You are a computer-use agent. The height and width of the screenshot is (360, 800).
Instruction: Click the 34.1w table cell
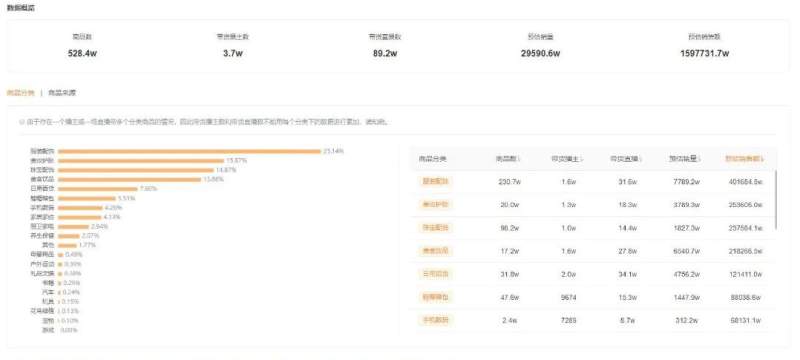pos(628,274)
